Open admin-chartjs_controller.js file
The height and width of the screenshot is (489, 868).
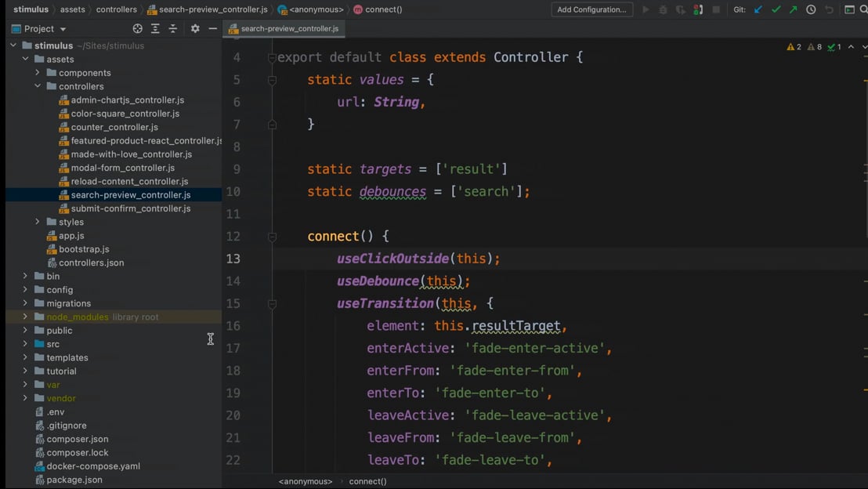click(128, 100)
